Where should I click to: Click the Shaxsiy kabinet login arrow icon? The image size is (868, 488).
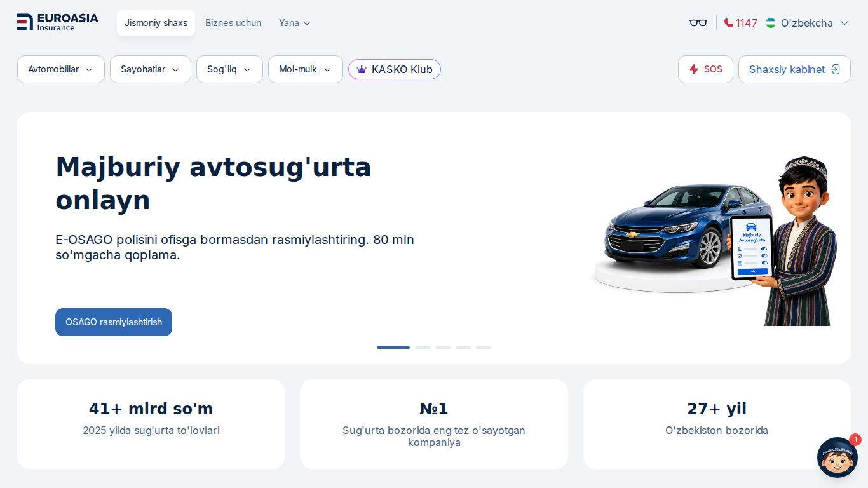(835, 69)
